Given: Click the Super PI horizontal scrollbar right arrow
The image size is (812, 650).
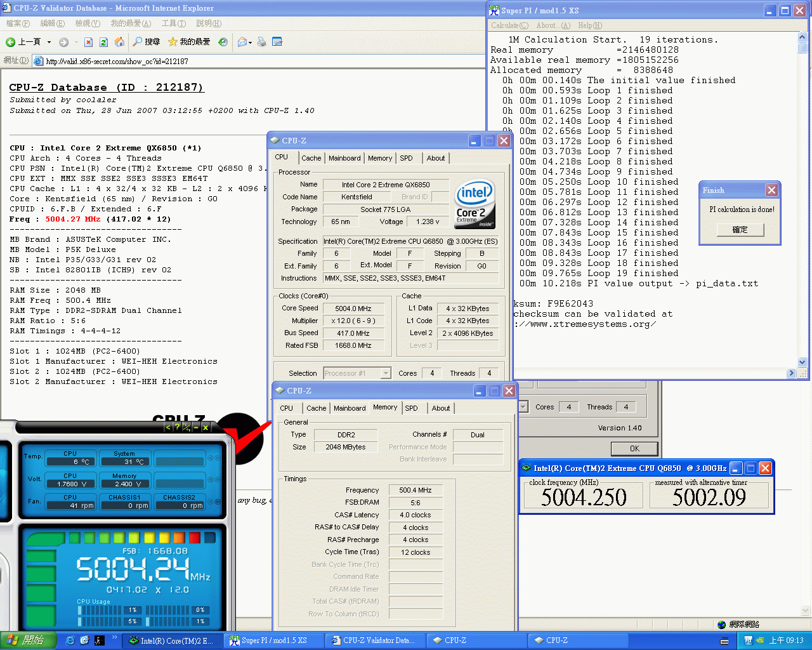Looking at the screenshot, I should tap(791, 373).
